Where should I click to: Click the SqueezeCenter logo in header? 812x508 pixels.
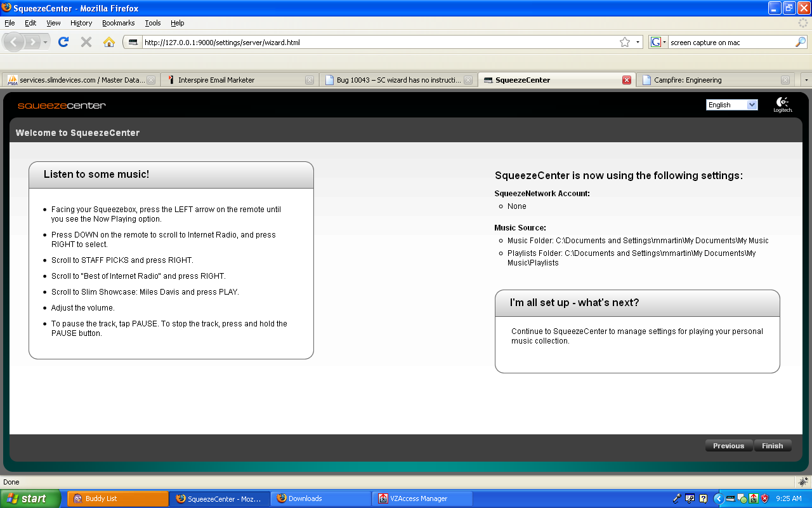coord(62,105)
